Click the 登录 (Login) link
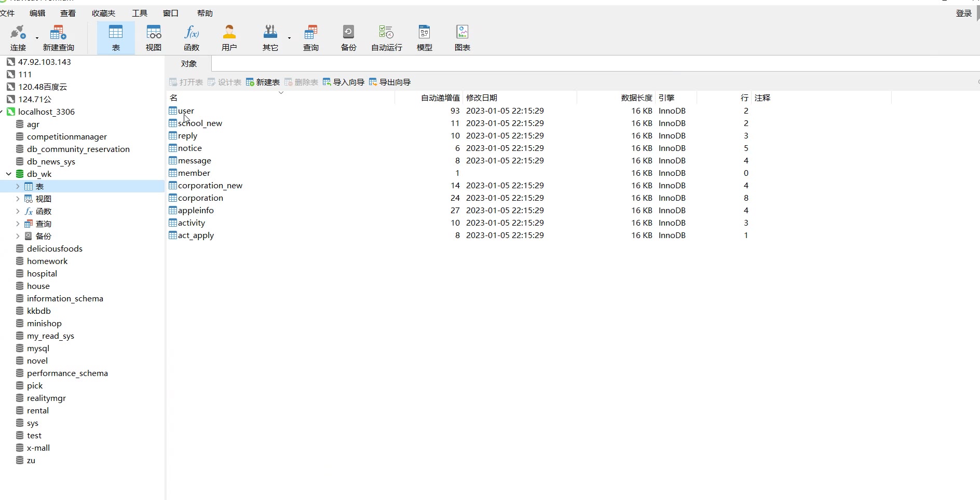 [x=964, y=13]
